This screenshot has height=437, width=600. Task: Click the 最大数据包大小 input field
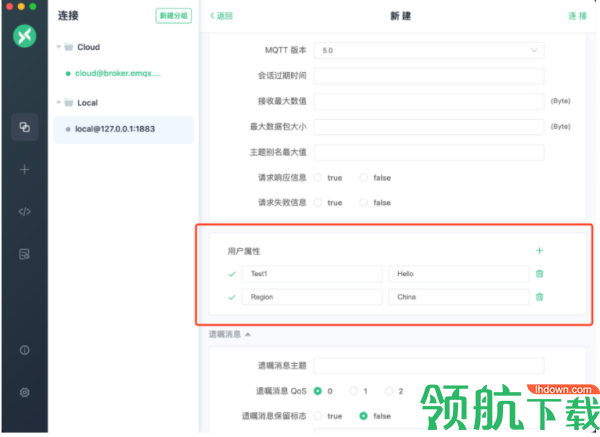point(429,127)
